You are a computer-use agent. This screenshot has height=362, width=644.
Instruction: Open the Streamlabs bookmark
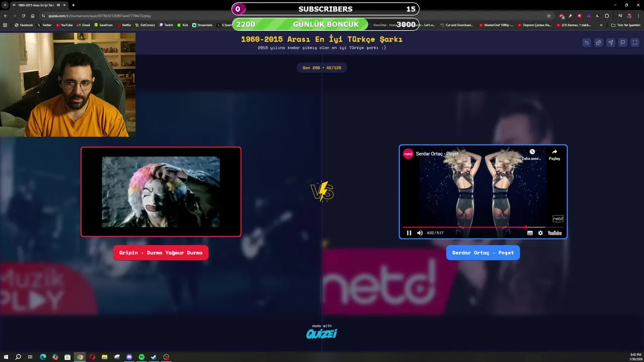[x=202, y=25]
